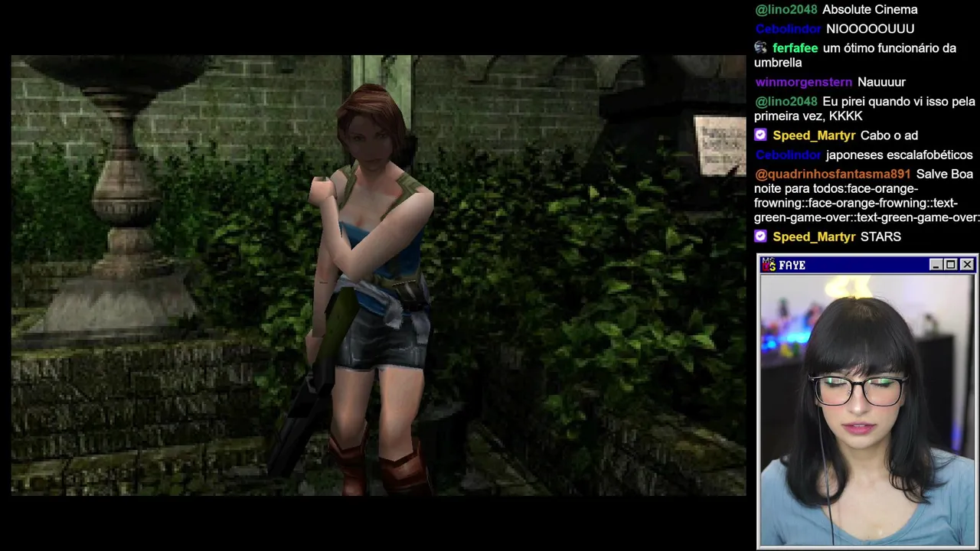The width and height of the screenshot is (980, 551).
Task: Click Speed_Martyr beside 'STARS'
Action: 814,236
